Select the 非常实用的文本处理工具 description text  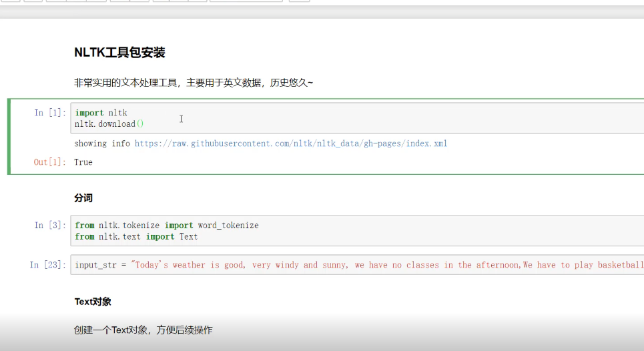click(193, 83)
